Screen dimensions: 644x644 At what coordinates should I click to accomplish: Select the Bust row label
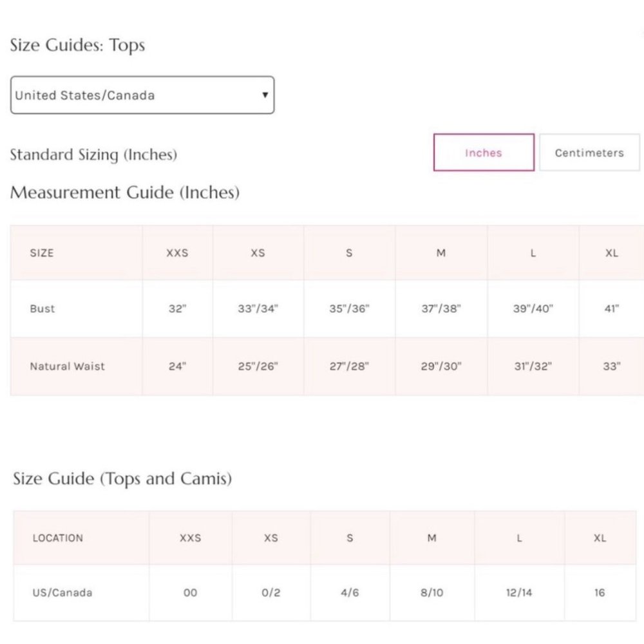pos(43,308)
